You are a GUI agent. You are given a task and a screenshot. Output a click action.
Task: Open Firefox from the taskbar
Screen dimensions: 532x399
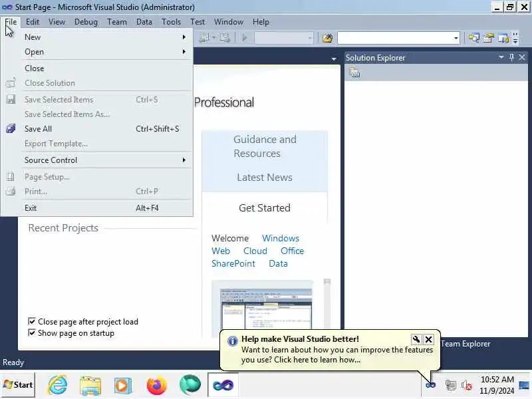[x=156, y=385]
